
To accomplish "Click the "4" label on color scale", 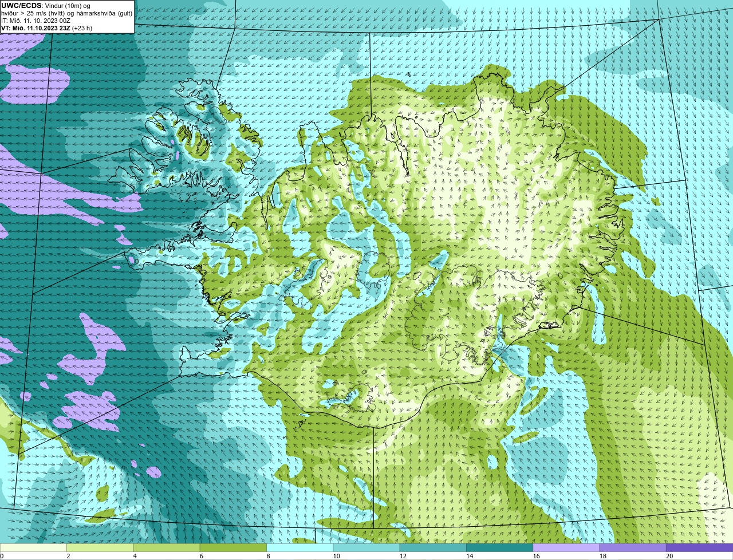I will pyautogui.click(x=135, y=556).
